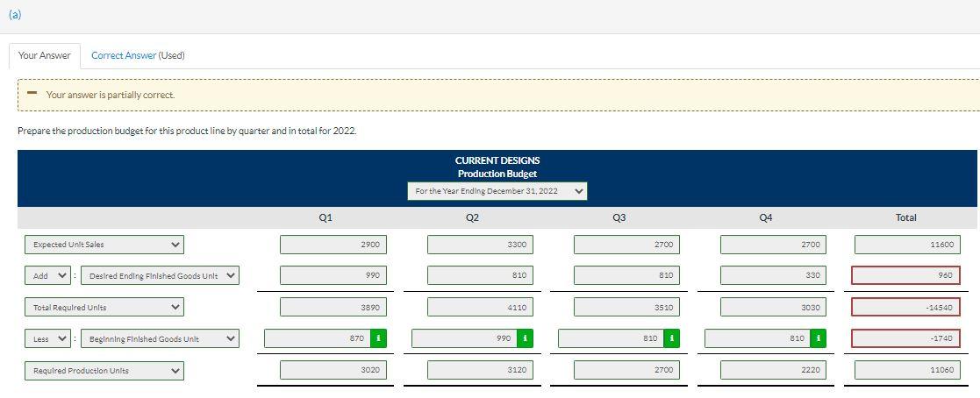The width and height of the screenshot is (980, 398).
Task: Click the Q3 column header
Action: click(619, 217)
